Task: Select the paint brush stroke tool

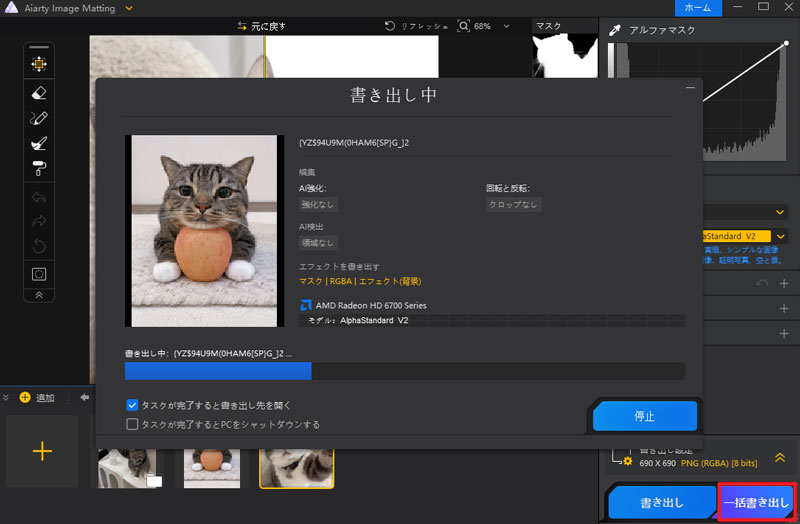Action: pyautogui.click(x=39, y=143)
